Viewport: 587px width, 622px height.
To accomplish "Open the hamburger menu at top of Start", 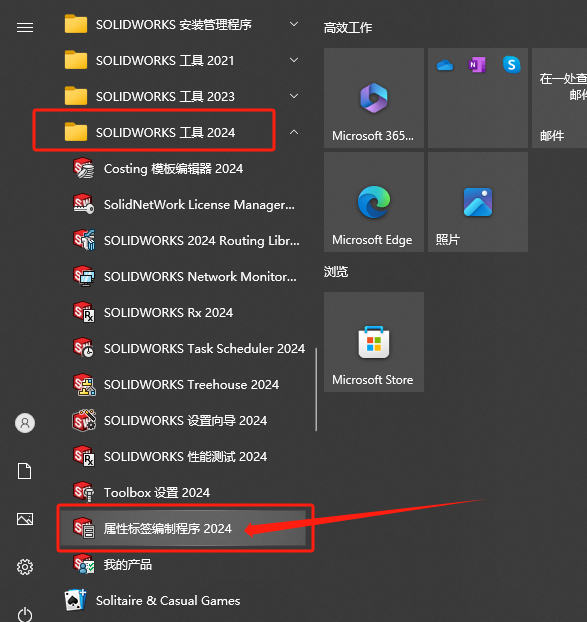I will point(25,27).
